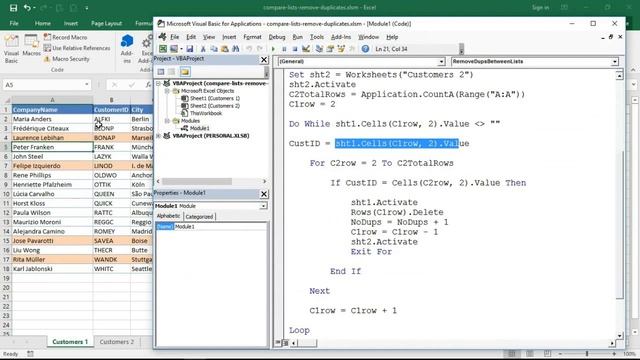Click the project tree horizontal scrollbar

197,181
